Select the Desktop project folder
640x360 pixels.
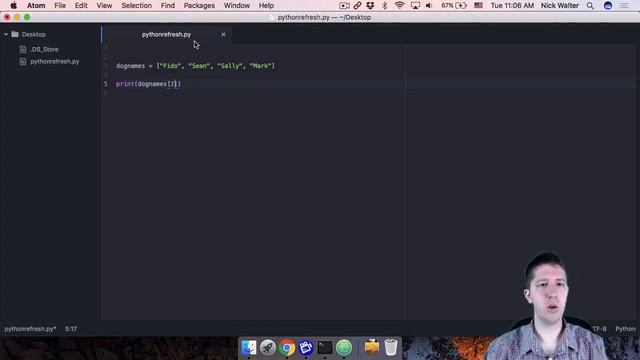[33, 35]
